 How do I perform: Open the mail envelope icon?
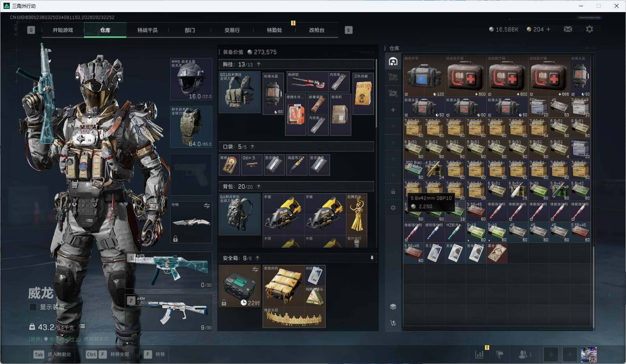568,29
